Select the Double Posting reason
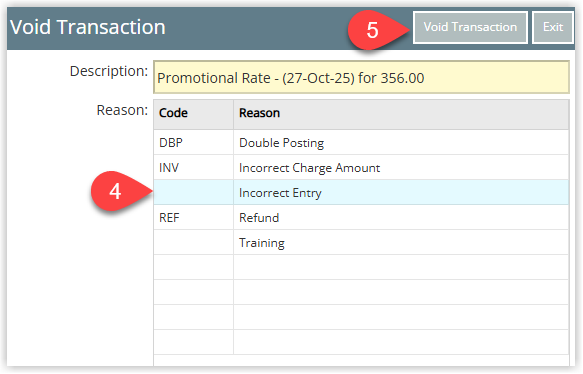The width and height of the screenshot is (583, 374). [x=401, y=142]
